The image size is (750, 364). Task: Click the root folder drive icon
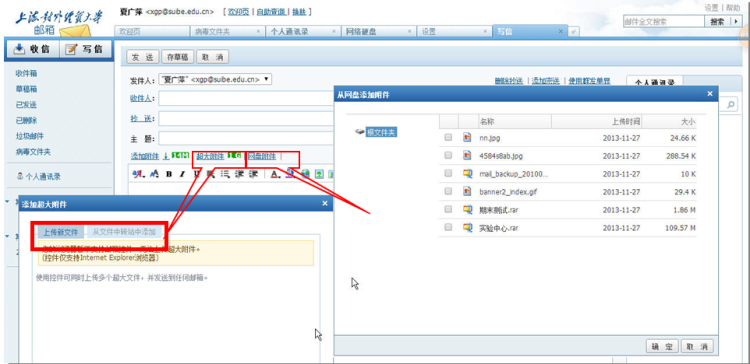pyautogui.click(x=360, y=132)
